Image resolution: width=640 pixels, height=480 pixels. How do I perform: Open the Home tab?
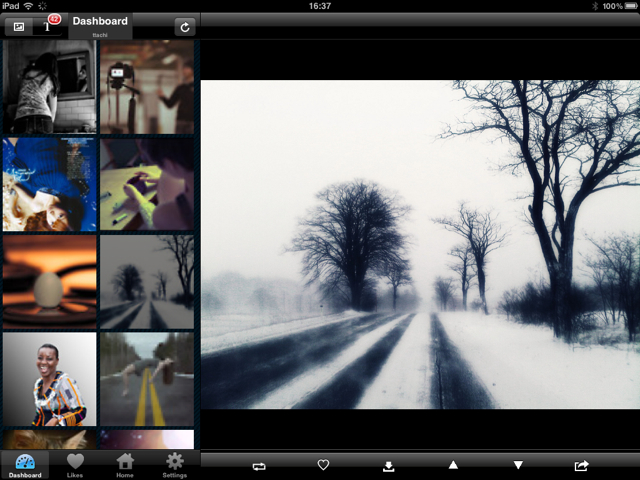click(x=125, y=465)
